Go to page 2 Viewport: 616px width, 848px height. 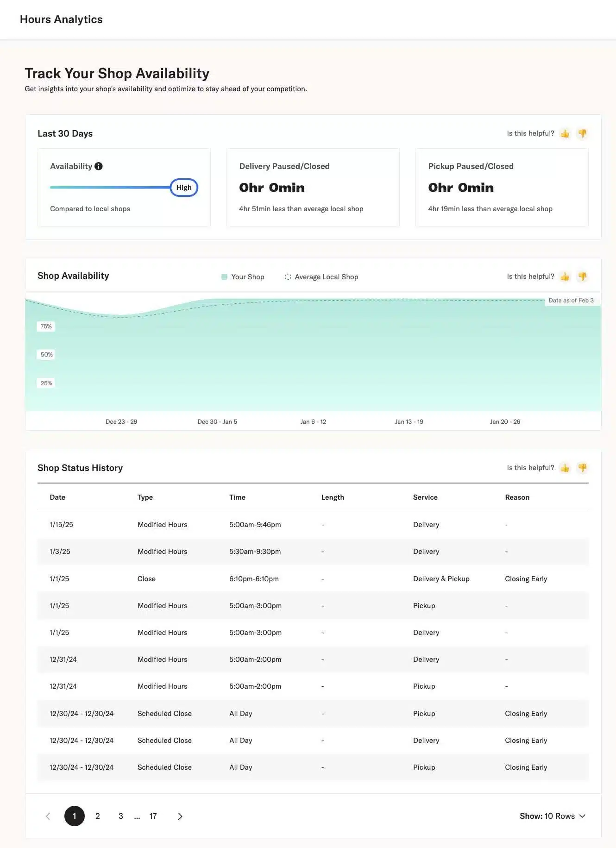tap(97, 816)
